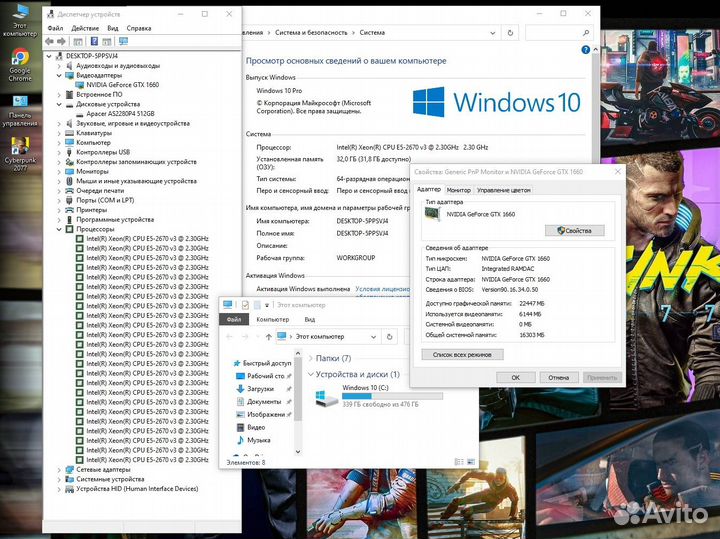This screenshot has height=539, width=720.
Task: Open Рабочий стол in Explorer sidebar
Action: 265,376
